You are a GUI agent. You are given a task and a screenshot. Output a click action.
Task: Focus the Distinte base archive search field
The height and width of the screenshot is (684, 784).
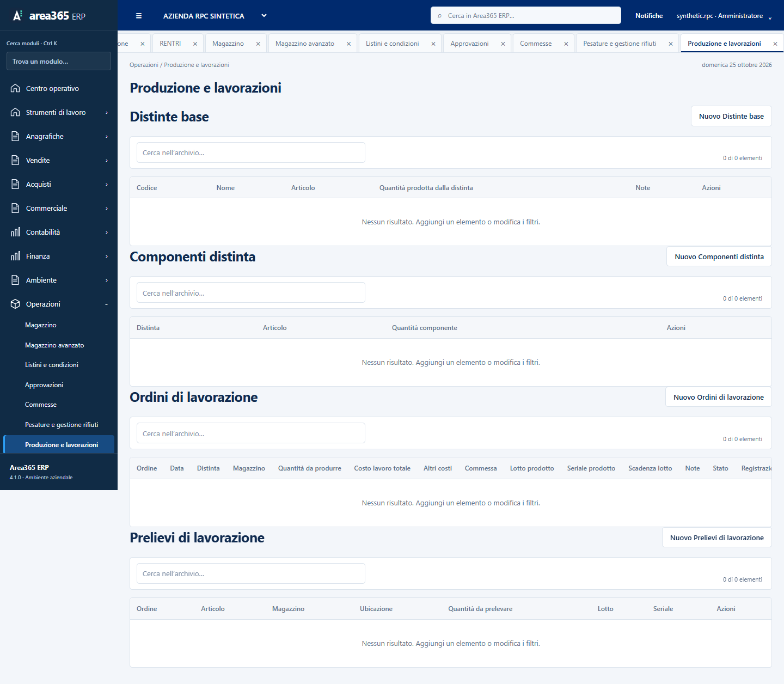251,152
